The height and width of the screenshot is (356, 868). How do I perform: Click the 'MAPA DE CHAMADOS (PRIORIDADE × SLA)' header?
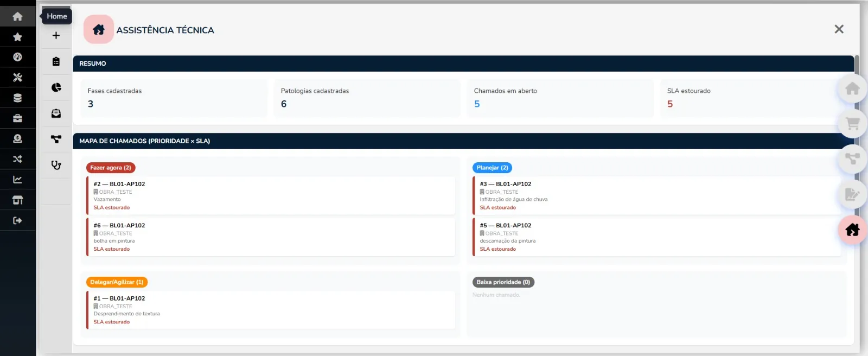click(464, 141)
